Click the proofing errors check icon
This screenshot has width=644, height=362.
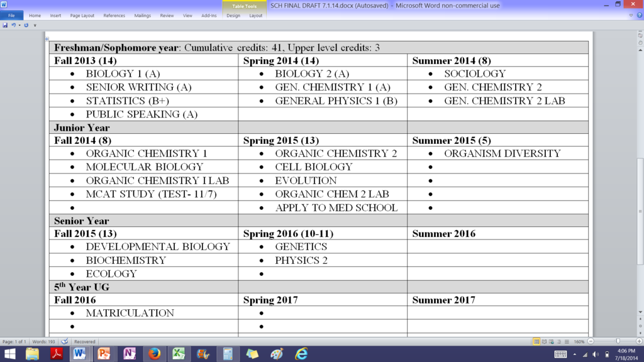65,341
